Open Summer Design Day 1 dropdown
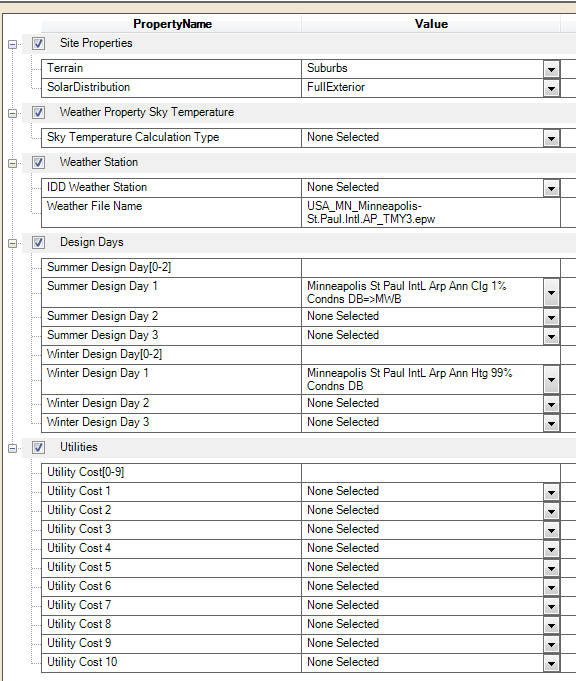This screenshot has height=681, width=576. tap(551, 293)
